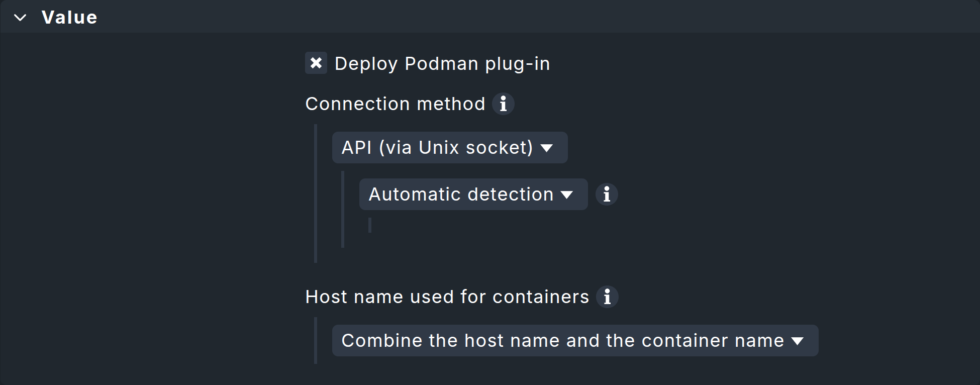Click the X mark inside the Podman checkbox
The image size is (980, 385).
[x=316, y=63]
